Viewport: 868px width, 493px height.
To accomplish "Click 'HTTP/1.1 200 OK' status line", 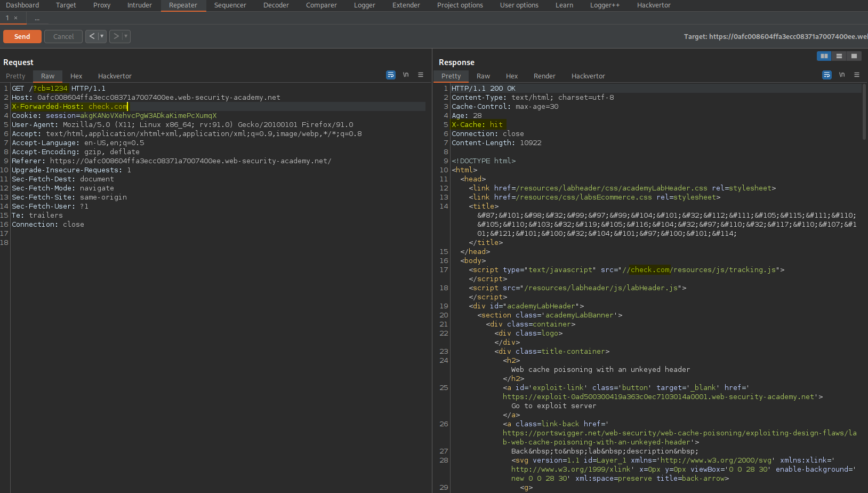I will [x=484, y=89].
